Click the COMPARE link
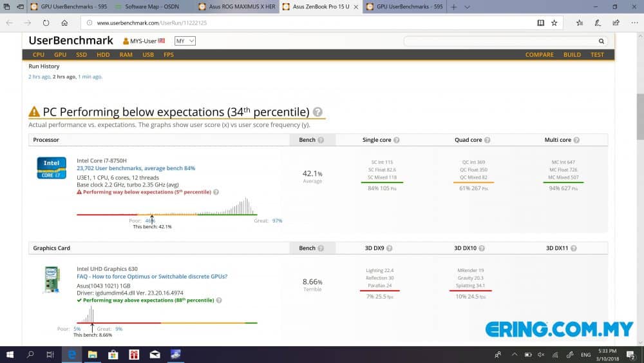 [539, 55]
